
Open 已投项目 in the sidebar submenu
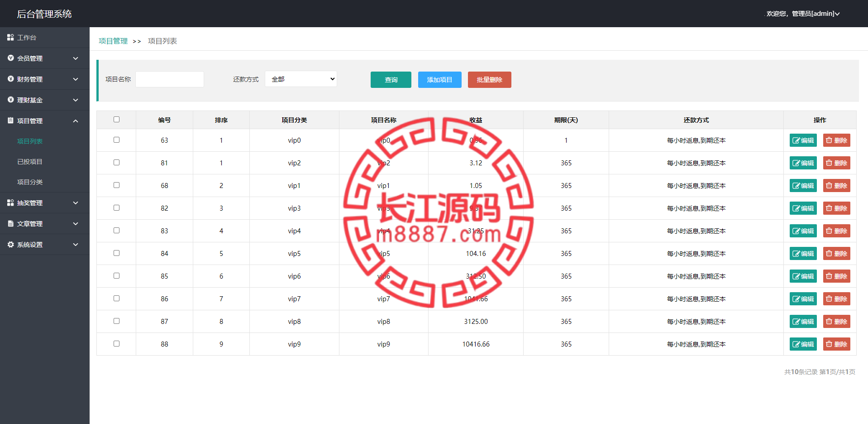click(x=30, y=162)
